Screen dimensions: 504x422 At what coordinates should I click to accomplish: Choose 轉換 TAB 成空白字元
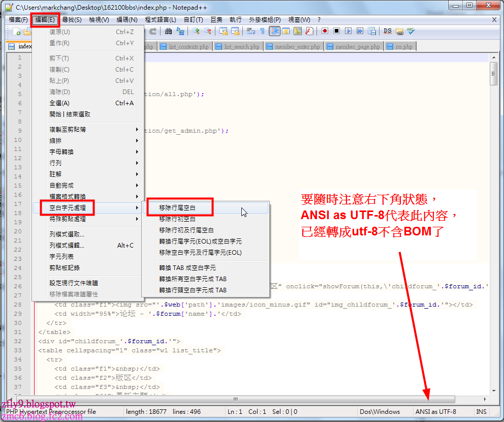[206, 267]
